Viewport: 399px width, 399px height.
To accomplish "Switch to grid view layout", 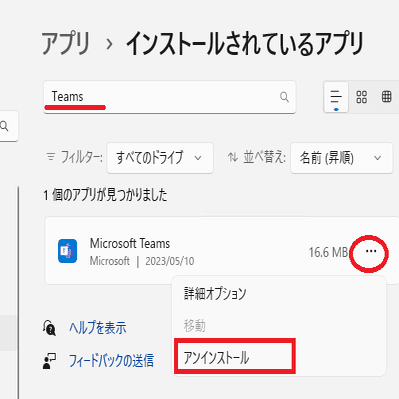I will [362, 97].
